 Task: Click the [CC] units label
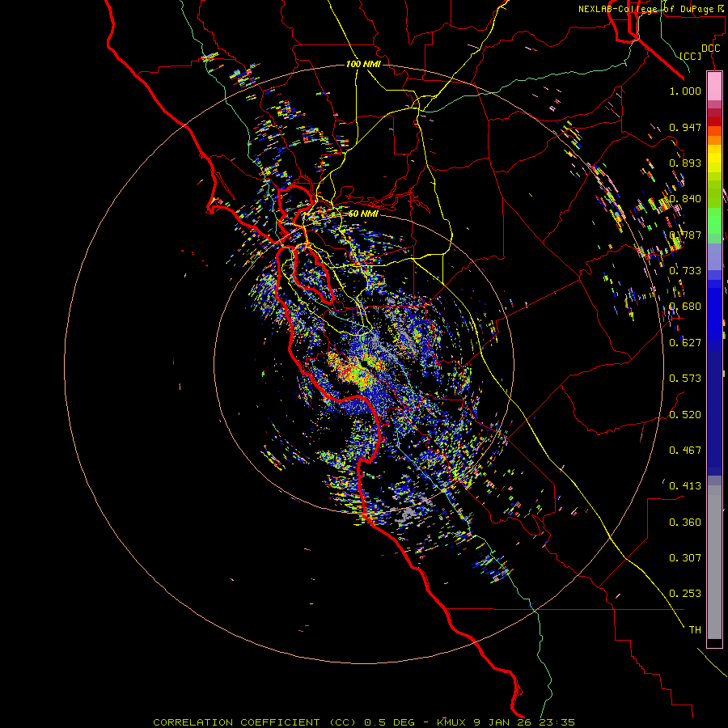(x=690, y=56)
